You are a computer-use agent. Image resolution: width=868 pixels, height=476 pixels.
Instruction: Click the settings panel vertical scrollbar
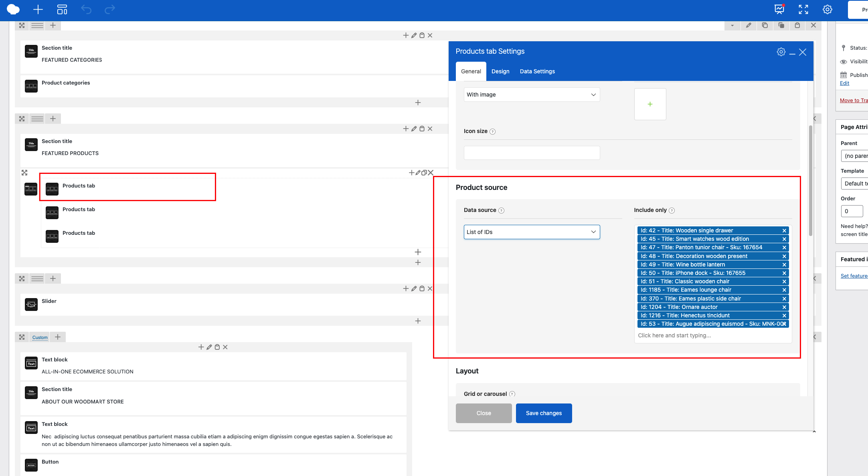[810, 180]
